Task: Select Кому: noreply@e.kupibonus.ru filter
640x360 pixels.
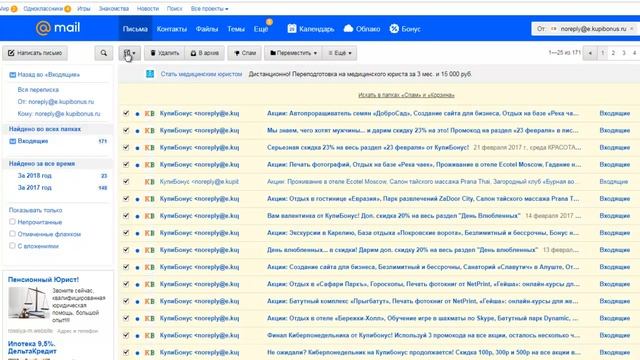Action: (59, 114)
